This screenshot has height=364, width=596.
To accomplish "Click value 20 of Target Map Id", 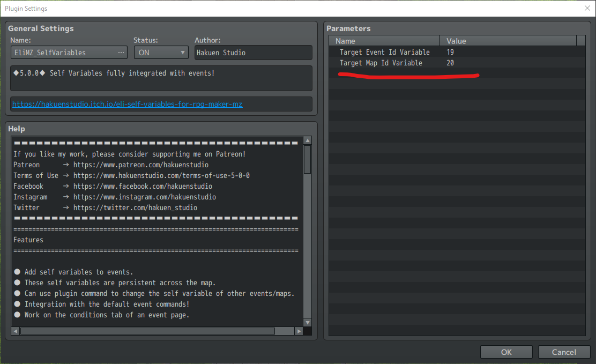I will pyautogui.click(x=450, y=63).
